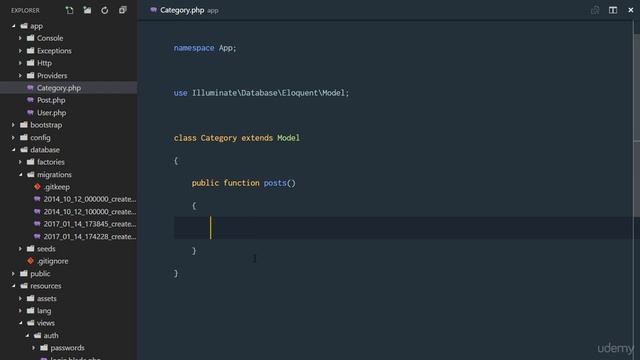Expand the assets folder arrow

click(x=20, y=298)
